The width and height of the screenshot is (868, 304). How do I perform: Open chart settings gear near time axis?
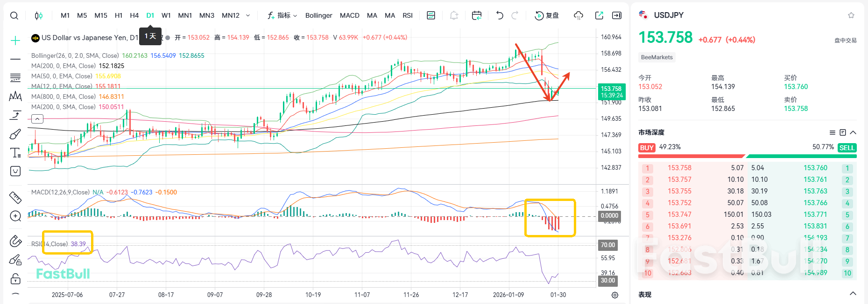click(x=615, y=295)
